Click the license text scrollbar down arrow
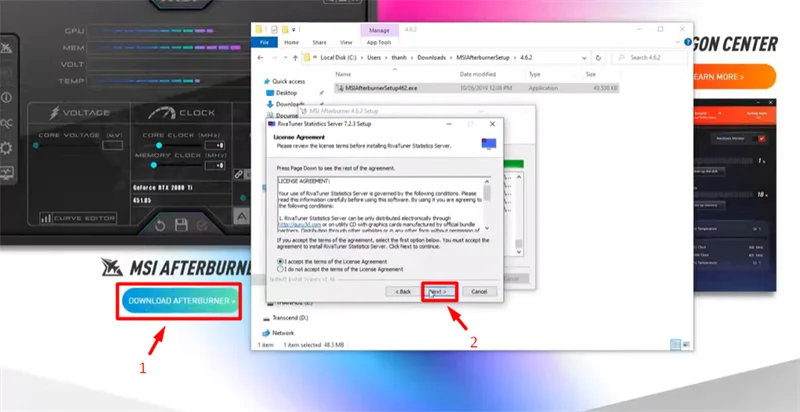 click(487, 228)
